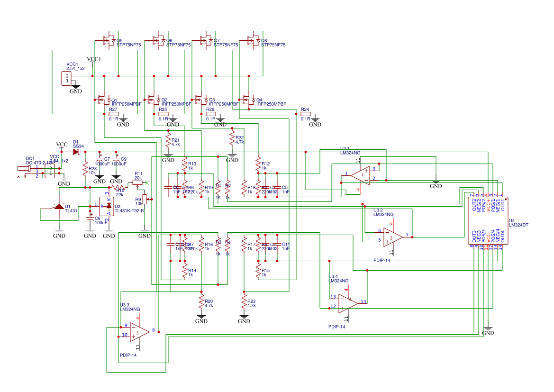Select the U2 TL431K-T92-B component box
The image size is (554, 392).
coord(107,206)
